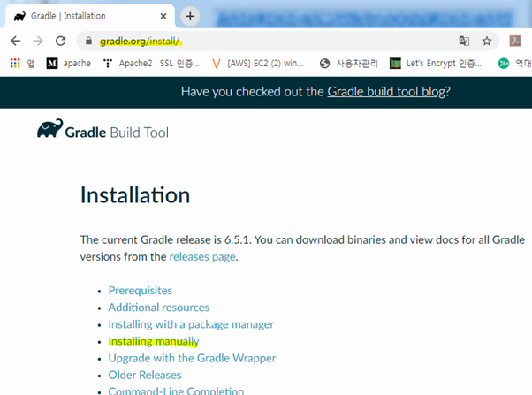The width and height of the screenshot is (532, 395).
Task: Jump to Additional resources
Action: (x=159, y=308)
